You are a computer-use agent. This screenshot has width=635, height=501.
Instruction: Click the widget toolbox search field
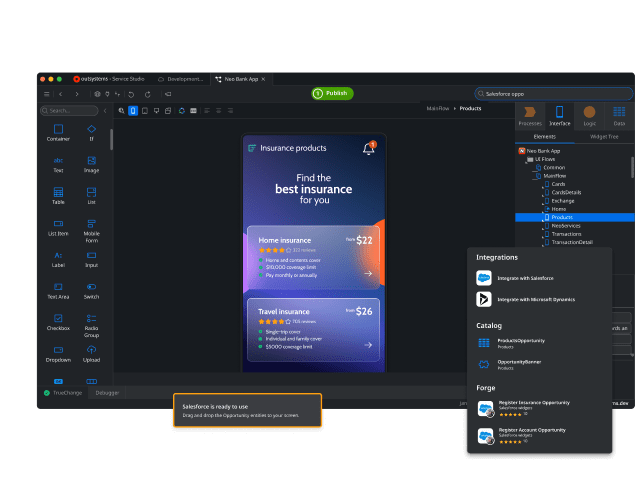[68, 110]
